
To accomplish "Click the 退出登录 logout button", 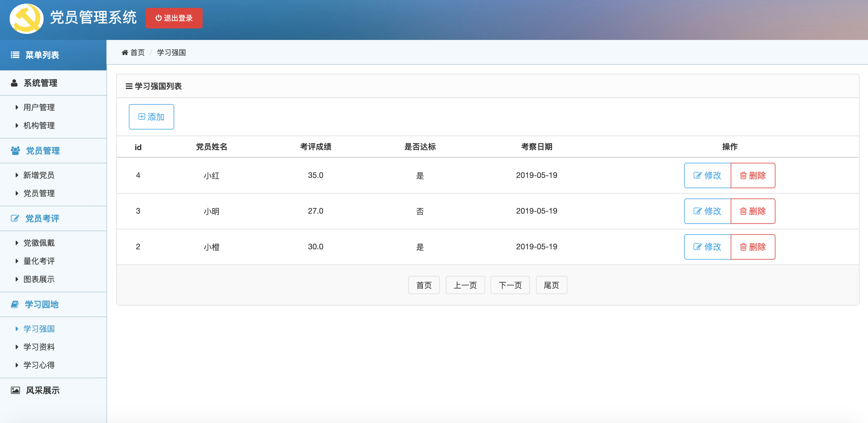I will [174, 18].
